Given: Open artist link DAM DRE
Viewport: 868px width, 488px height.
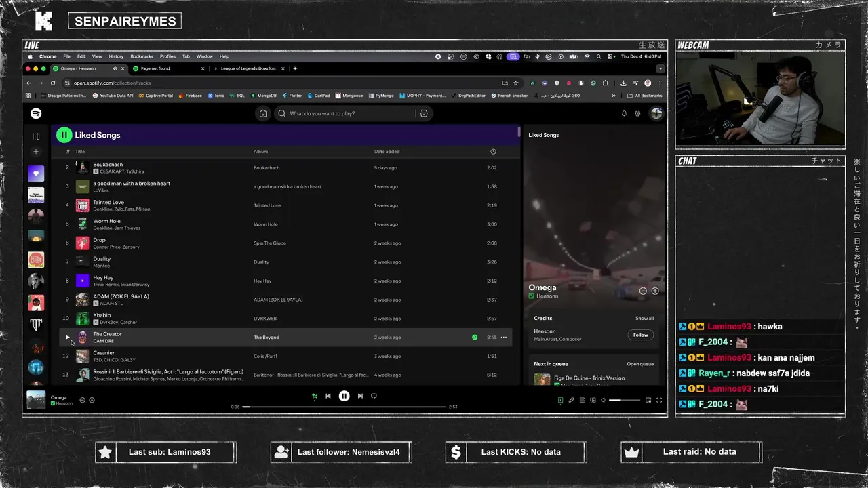Looking at the screenshot, I should (103, 341).
